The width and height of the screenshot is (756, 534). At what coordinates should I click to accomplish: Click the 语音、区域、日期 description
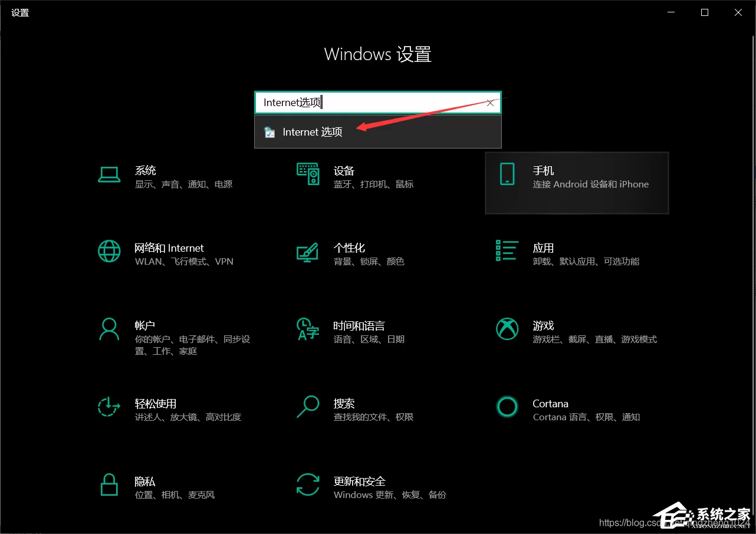369,339
